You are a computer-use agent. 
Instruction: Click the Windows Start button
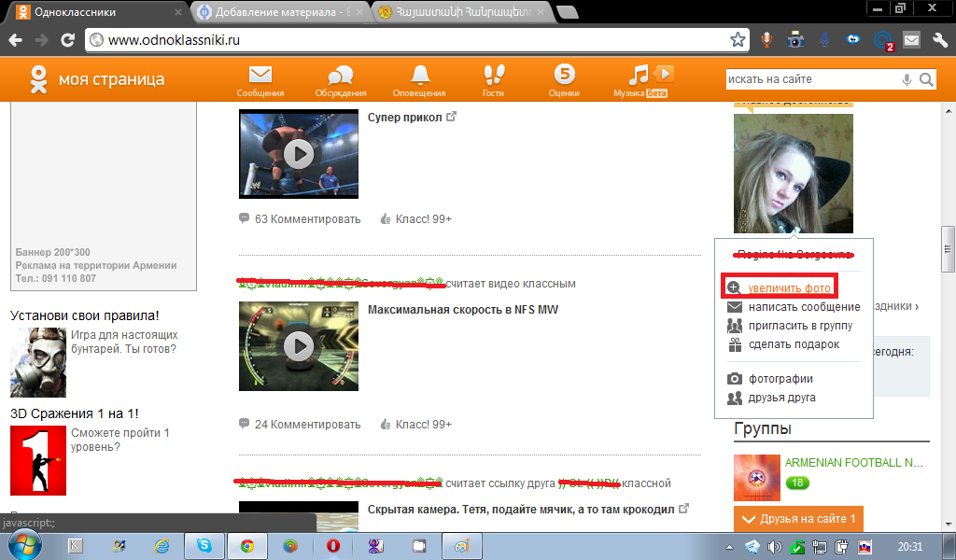[24, 545]
